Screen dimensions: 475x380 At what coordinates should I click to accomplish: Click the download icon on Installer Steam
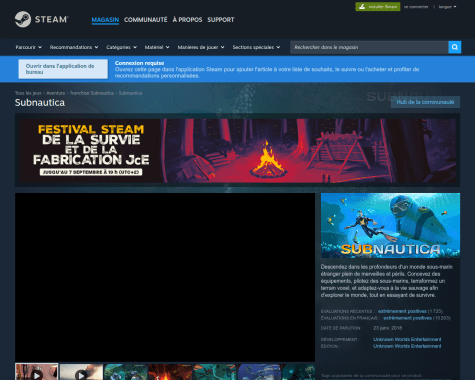[362, 7]
